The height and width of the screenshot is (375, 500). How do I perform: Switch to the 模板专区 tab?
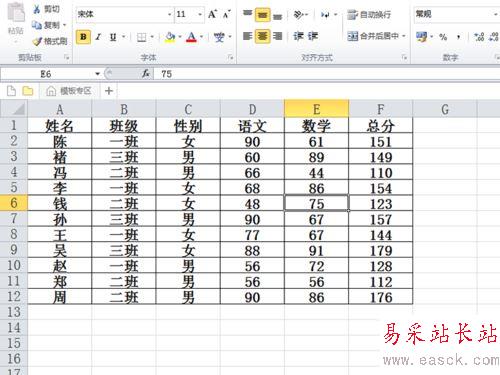[x=69, y=90]
